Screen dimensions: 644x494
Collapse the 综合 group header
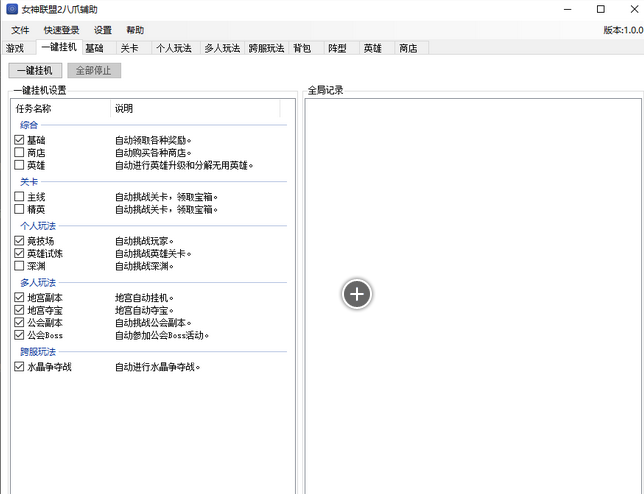click(29, 125)
